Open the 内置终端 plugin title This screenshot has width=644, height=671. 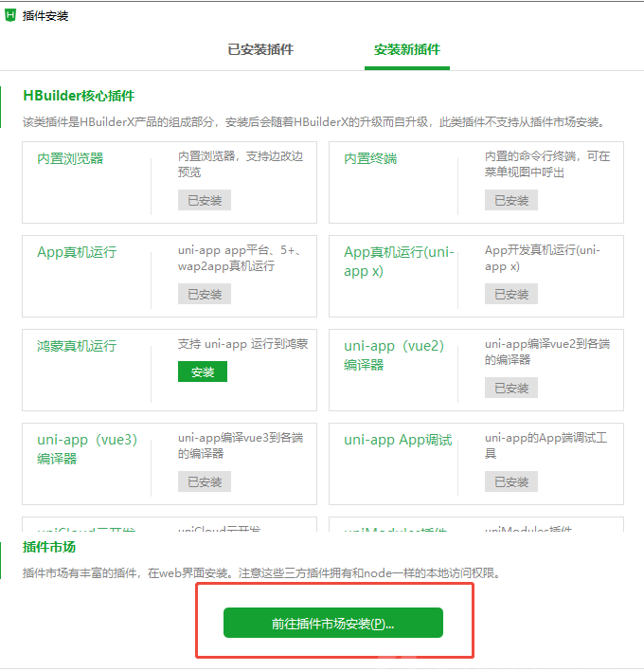coord(370,159)
